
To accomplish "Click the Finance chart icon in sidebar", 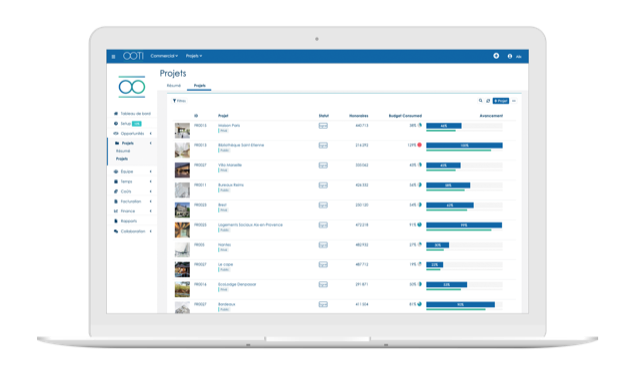I will tap(116, 211).
